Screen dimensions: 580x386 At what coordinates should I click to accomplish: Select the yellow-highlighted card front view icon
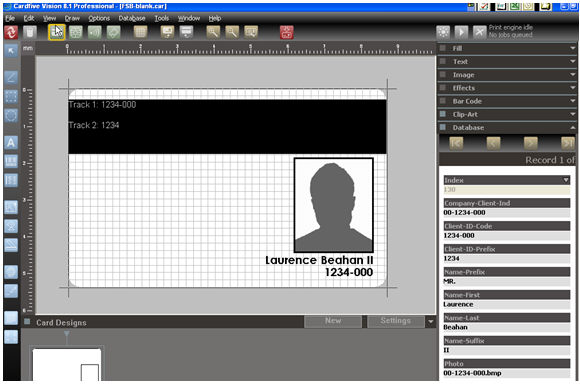(57, 33)
